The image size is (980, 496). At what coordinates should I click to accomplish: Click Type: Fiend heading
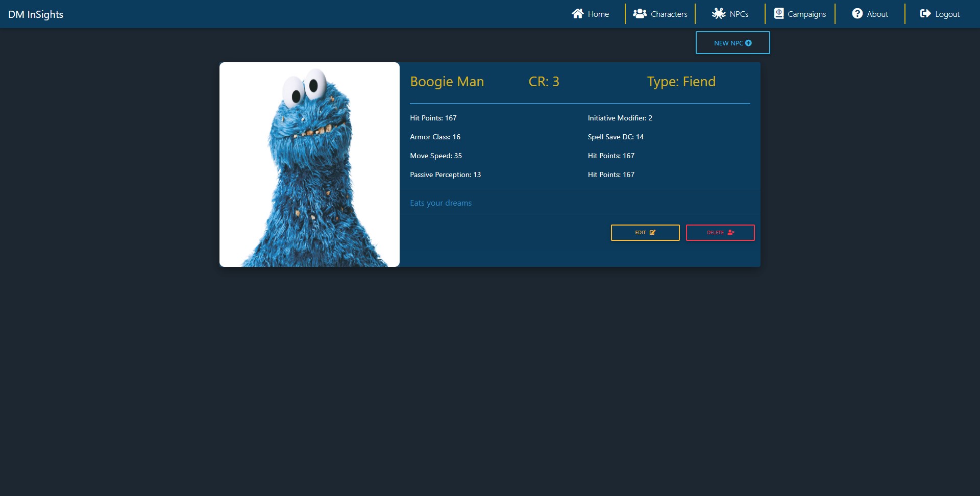(681, 82)
